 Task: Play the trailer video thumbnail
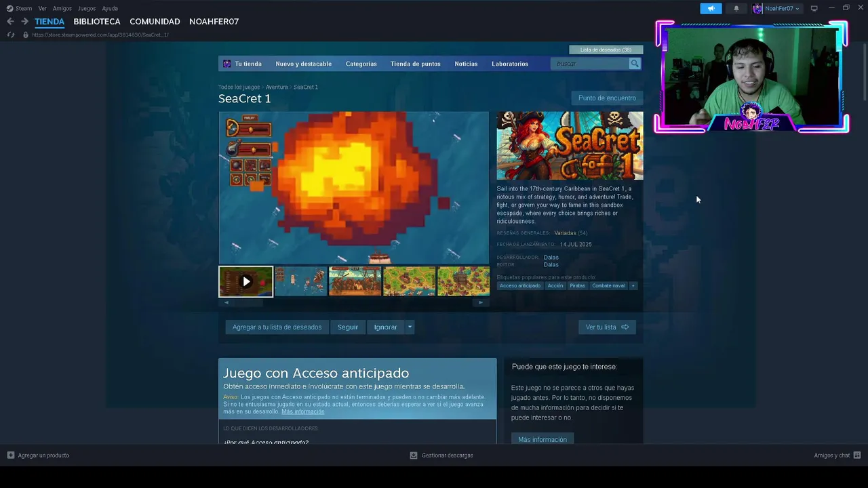[x=246, y=281]
